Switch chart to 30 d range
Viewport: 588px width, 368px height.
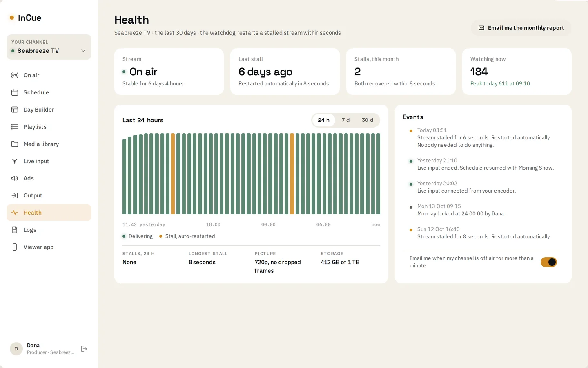367,120
